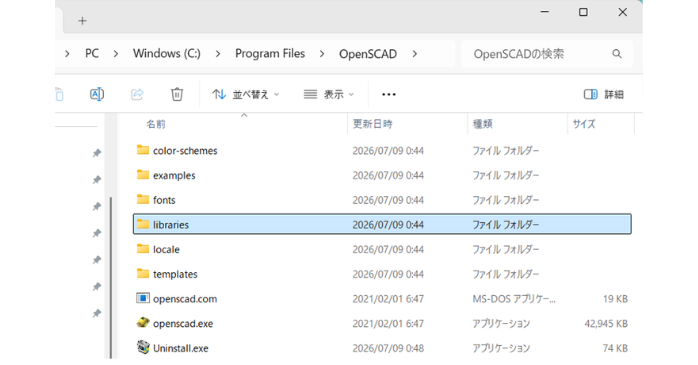This screenshot has height=365, width=698.
Task: Sort by the 更新日時 column header
Action: pos(373,124)
